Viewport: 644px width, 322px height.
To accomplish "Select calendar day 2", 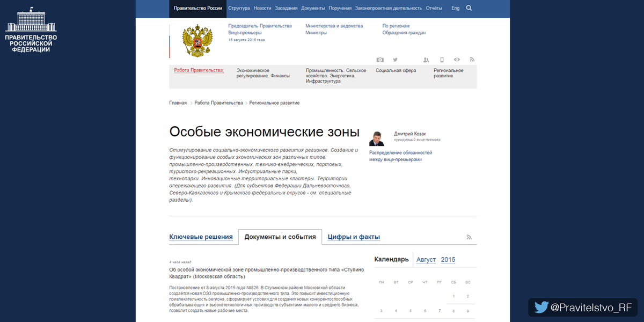I will [468, 296].
